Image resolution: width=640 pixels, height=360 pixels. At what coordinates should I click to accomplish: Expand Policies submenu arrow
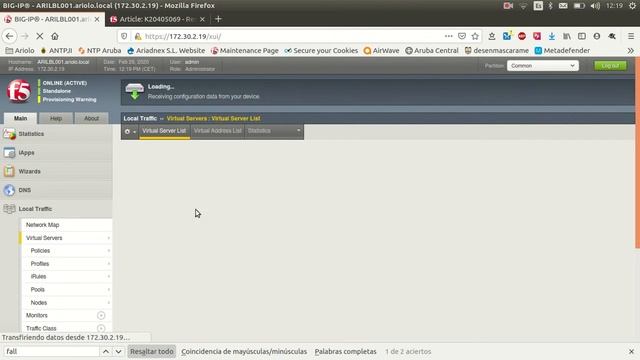[x=109, y=251]
